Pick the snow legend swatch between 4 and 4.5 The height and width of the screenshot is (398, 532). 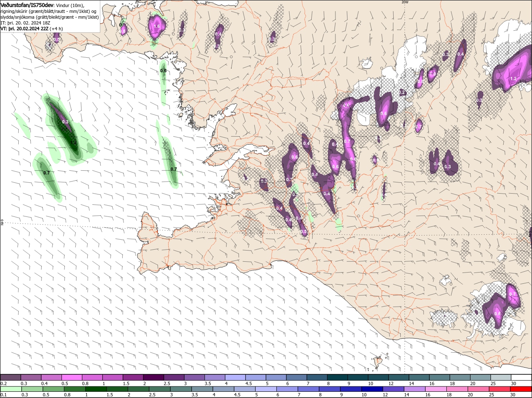(235, 378)
